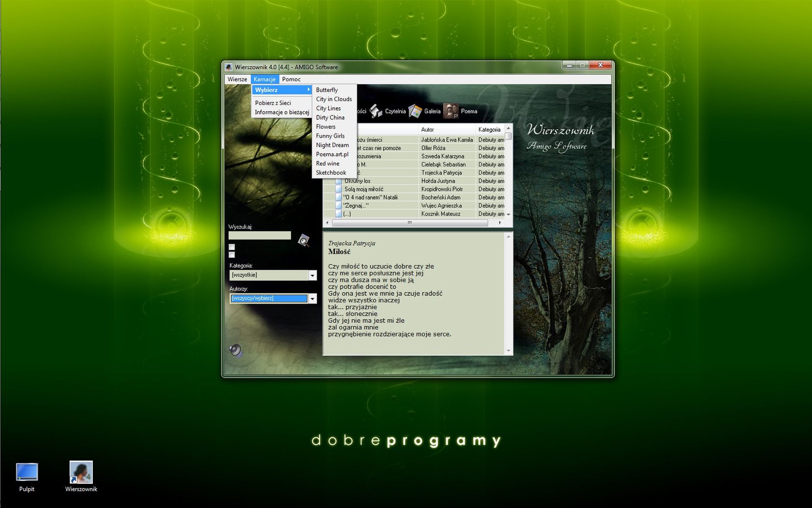The height and width of the screenshot is (508, 812).
Task: Open the Pomoc menu
Action: point(291,79)
